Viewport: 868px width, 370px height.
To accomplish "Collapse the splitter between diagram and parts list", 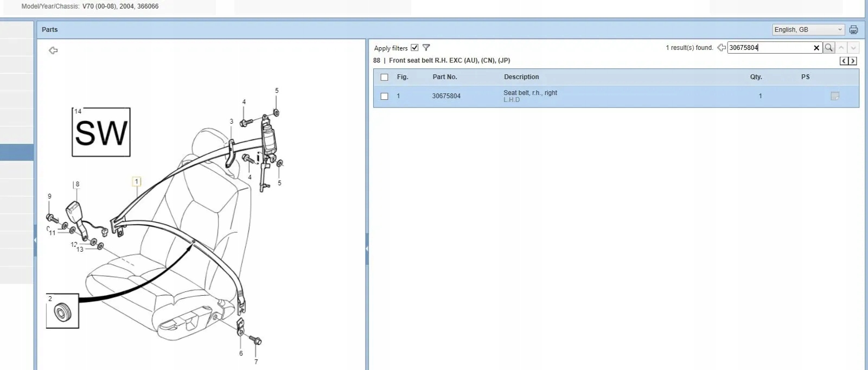I will point(367,249).
